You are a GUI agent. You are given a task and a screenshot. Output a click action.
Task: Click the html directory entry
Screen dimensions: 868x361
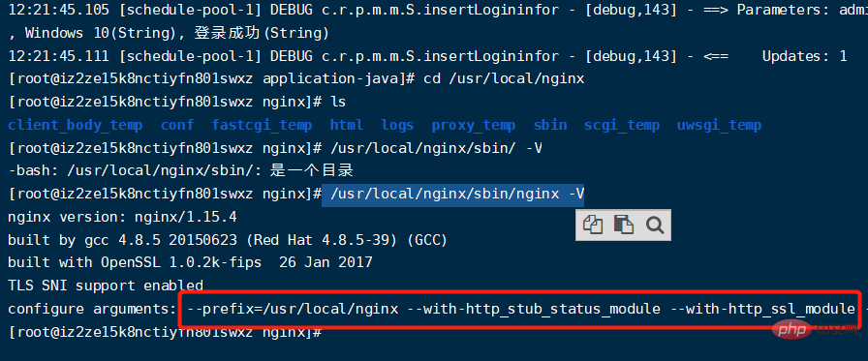347,126
